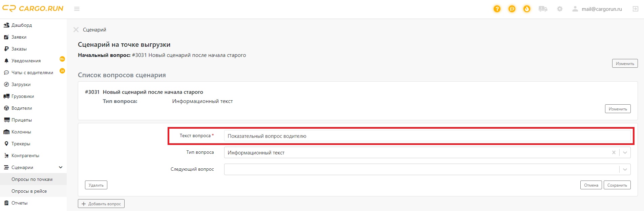Clear the Тип вопроса selection with X
This screenshot has height=211, width=644.
pos(614,152)
